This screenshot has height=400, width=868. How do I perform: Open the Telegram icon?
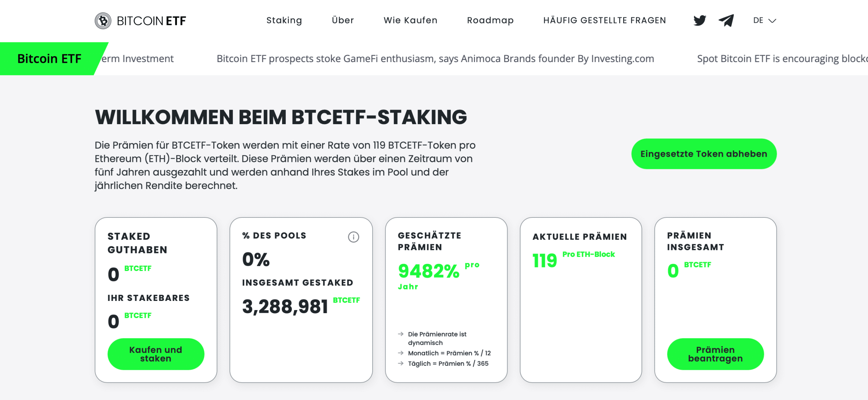[x=726, y=20]
